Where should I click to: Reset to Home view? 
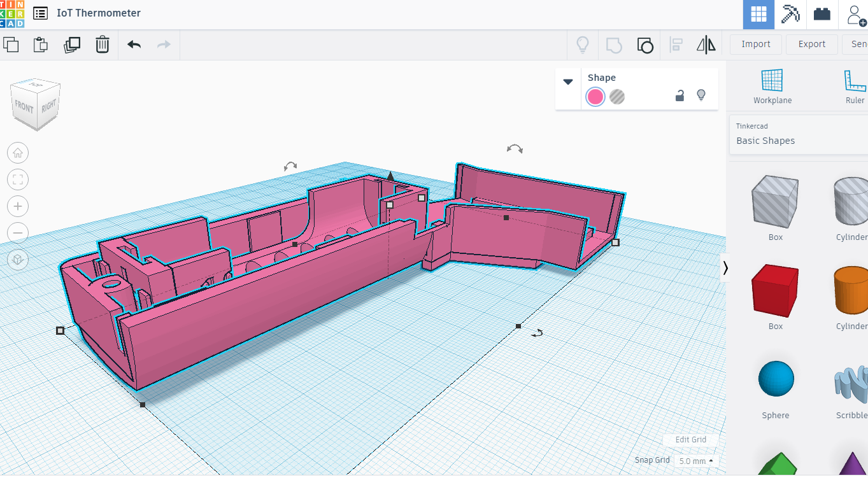point(18,153)
